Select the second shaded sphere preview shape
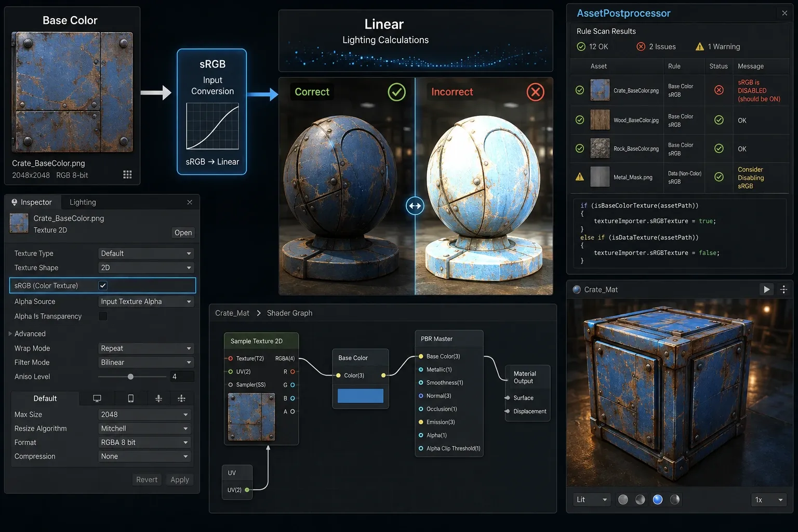798x532 pixels. click(640, 499)
